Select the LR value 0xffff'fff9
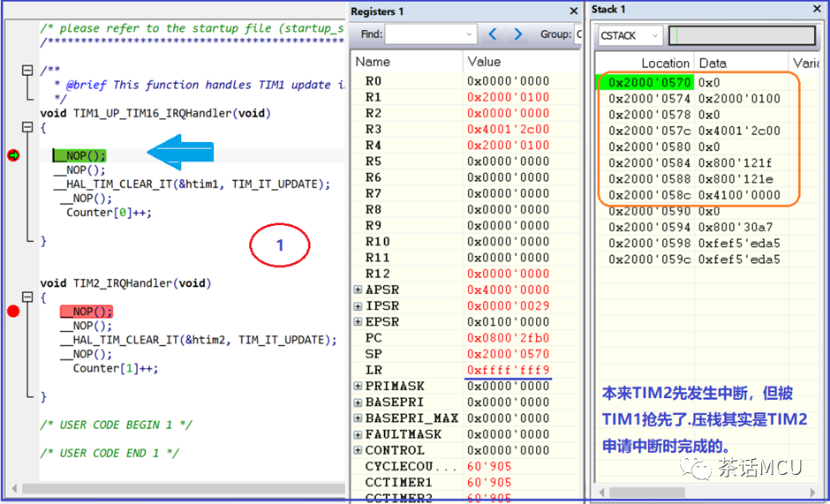The height and width of the screenshot is (504, 830). [x=509, y=370]
